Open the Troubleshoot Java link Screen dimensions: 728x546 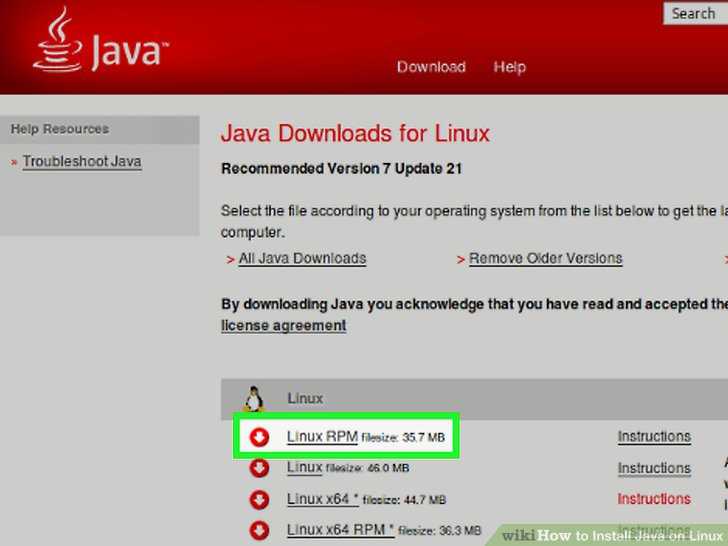(x=82, y=161)
